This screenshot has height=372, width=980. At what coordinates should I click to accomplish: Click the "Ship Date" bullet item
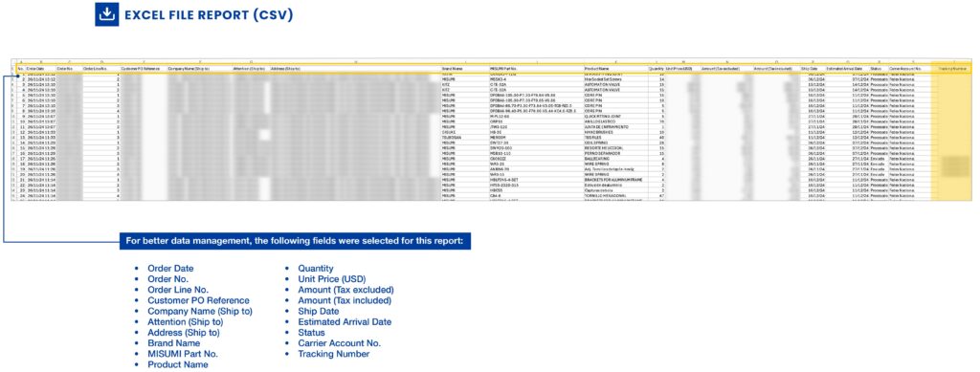point(318,311)
